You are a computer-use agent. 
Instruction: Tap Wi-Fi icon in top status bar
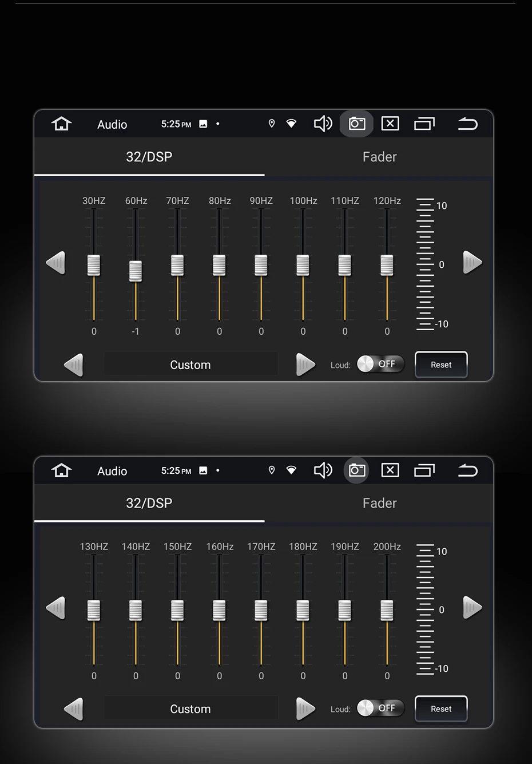coord(291,124)
